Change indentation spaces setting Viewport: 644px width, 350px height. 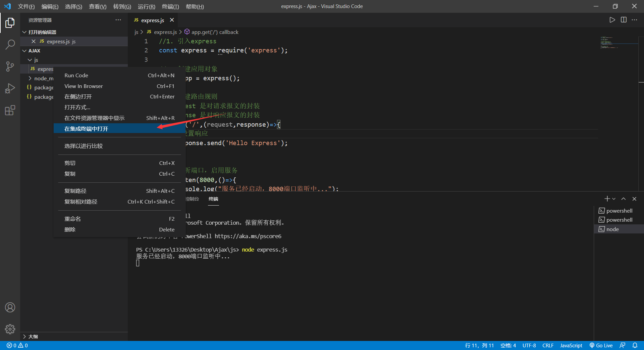508,345
